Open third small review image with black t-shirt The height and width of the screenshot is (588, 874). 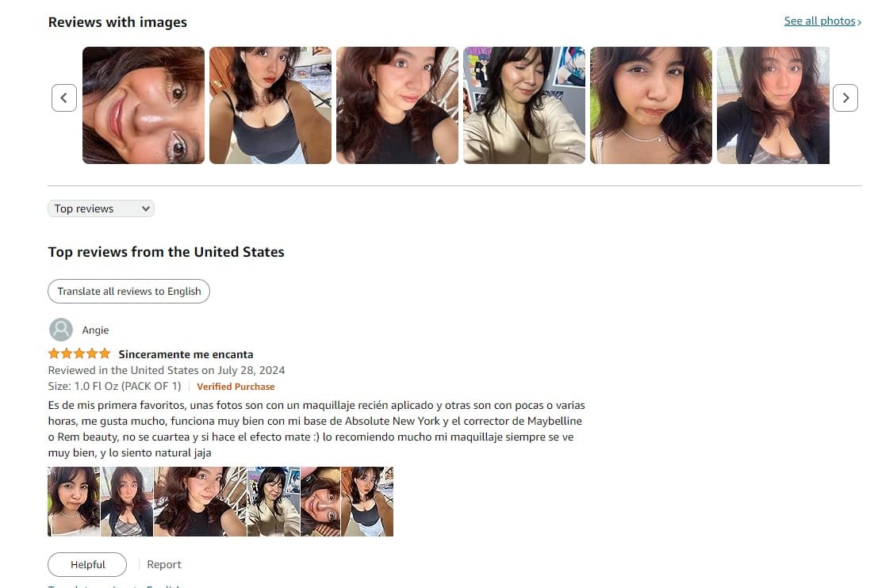click(200, 502)
